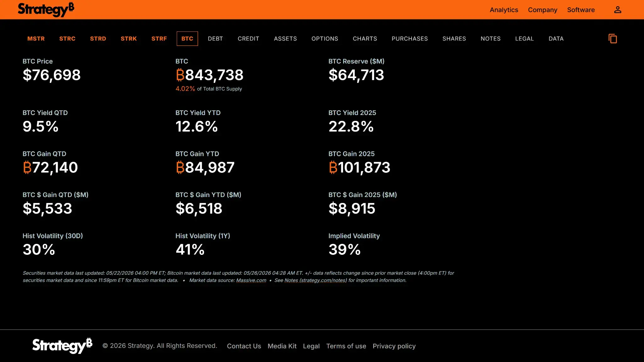644x362 pixels.
Task: Click the BTC Yield YTD value 12.6%
Action: (197, 126)
